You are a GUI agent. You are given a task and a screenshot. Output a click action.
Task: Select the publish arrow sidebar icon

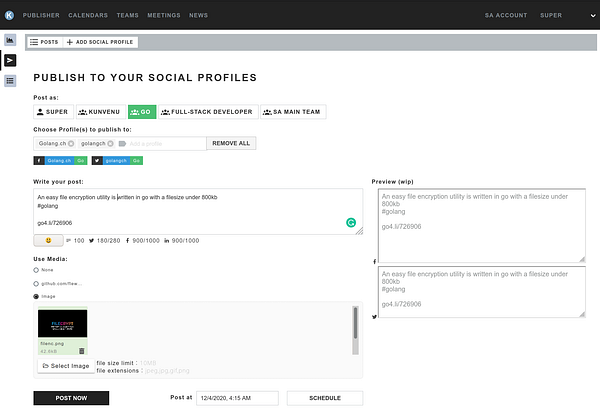click(x=10, y=60)
